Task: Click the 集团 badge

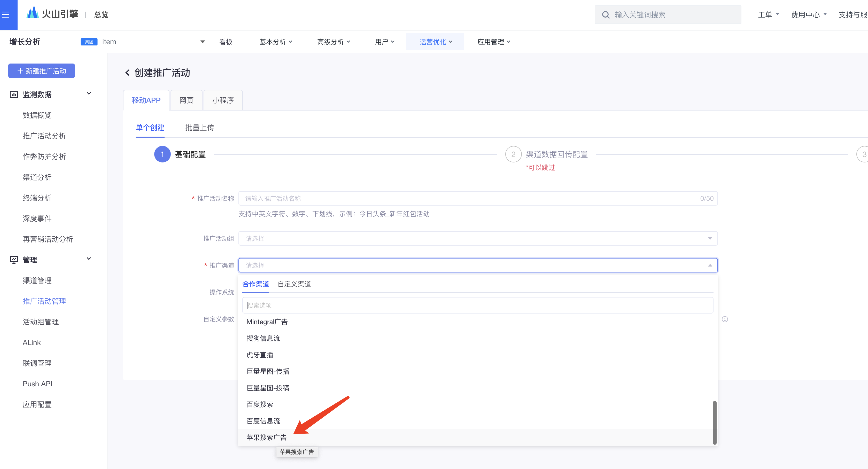Action: tap(89, 42)
